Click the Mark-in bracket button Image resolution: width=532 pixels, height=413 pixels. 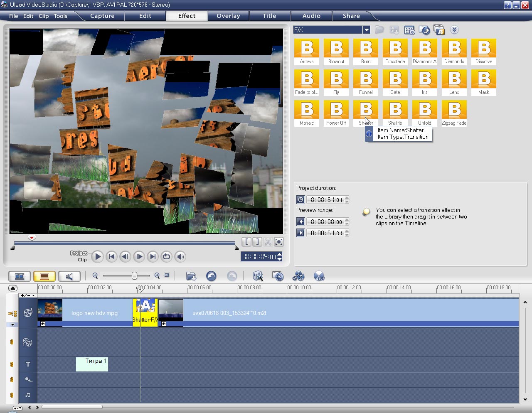(247, 242)
